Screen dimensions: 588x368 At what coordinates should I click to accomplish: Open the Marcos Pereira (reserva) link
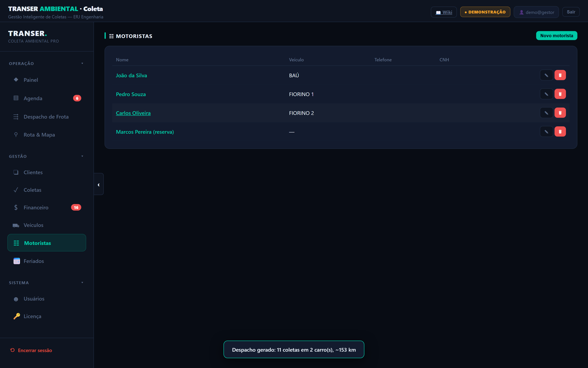[145, 132]
